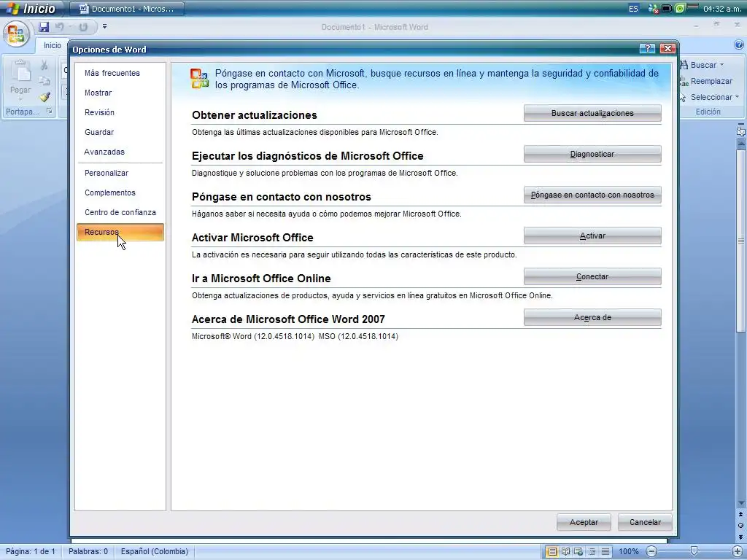The image size is (747, 560).
Task: Switch to Outline view icon
Action: click(x=592, y=551)
